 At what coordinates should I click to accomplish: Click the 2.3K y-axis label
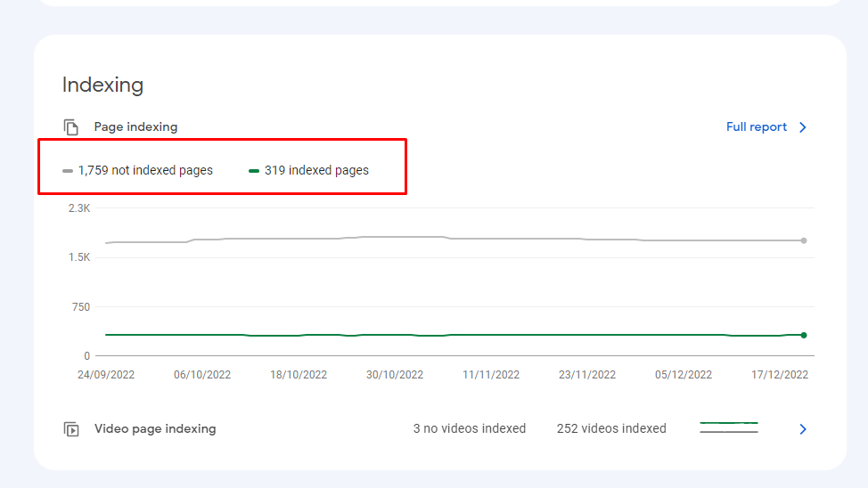click(x=79, y=208)
